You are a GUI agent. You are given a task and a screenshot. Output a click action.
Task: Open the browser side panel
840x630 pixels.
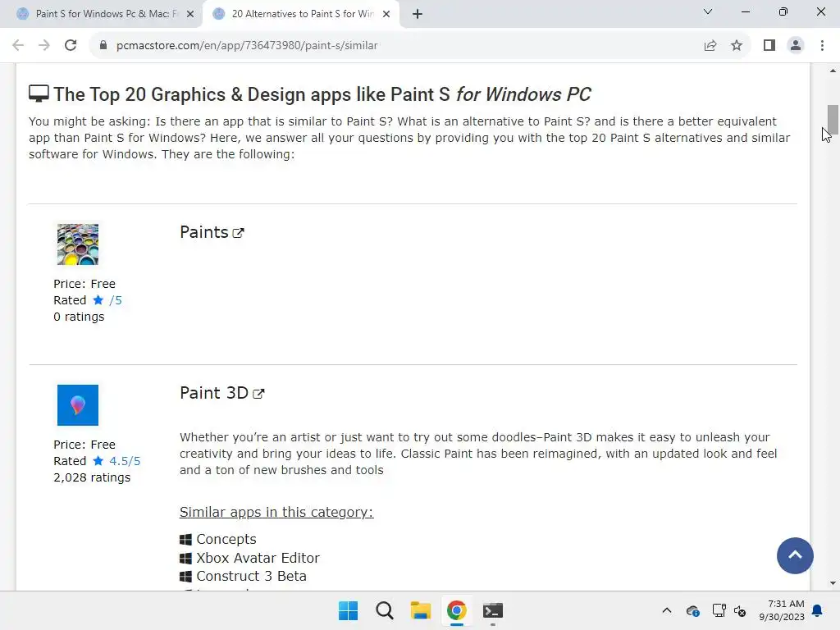769,46
